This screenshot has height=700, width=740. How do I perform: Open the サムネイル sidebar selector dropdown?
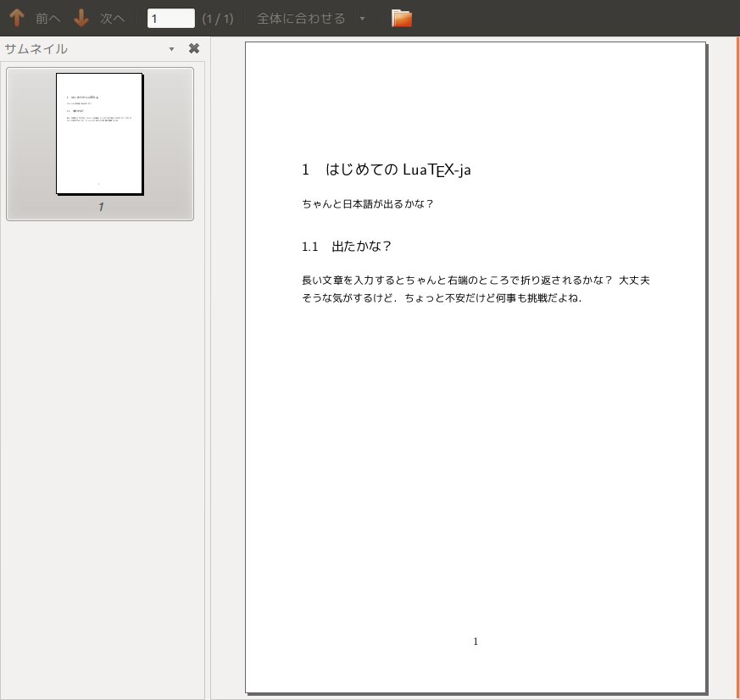click(x=171, y=49)
